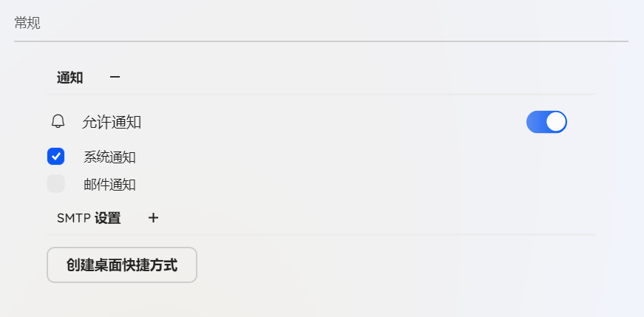This screenshot has height=317, width=644.
Task: Click the 通知 section heading text
Action: 70,78
